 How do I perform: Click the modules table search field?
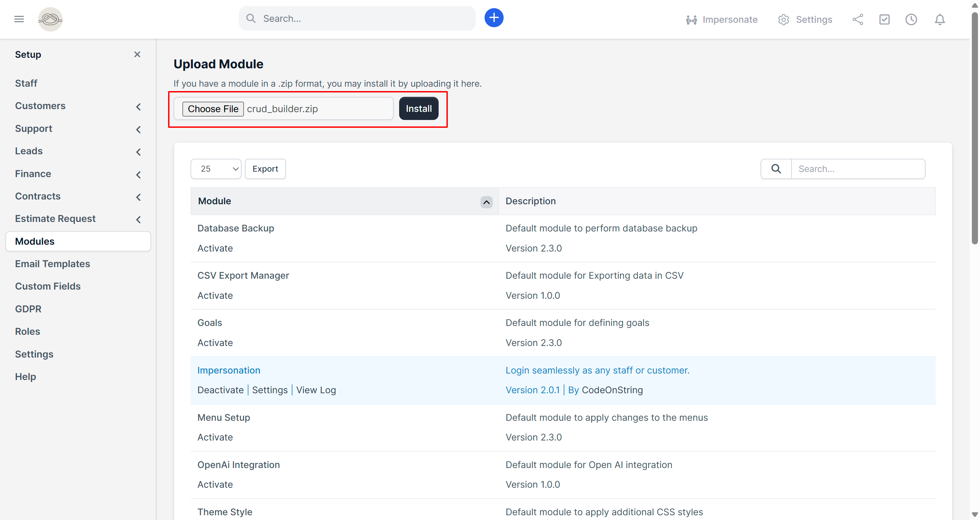(x=857, y=169)
